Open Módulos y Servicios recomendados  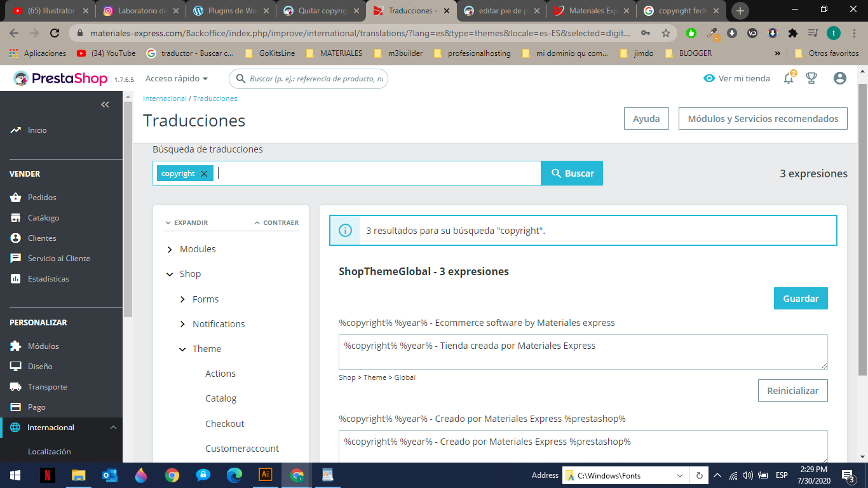tap(763, 119)
